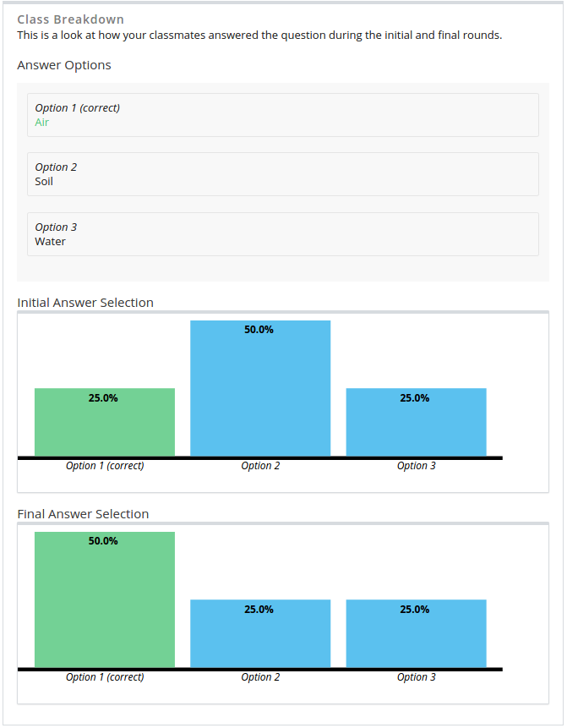Click the Answer Options heading
The image size is (567, 728).
pos(64,65)
